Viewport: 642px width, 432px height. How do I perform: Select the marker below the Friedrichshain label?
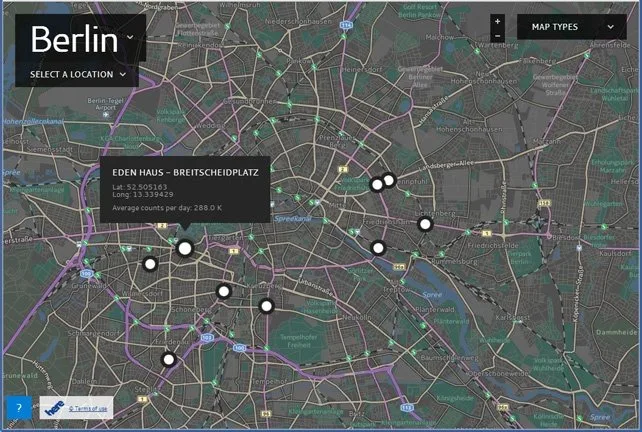(x=378, y=248)
